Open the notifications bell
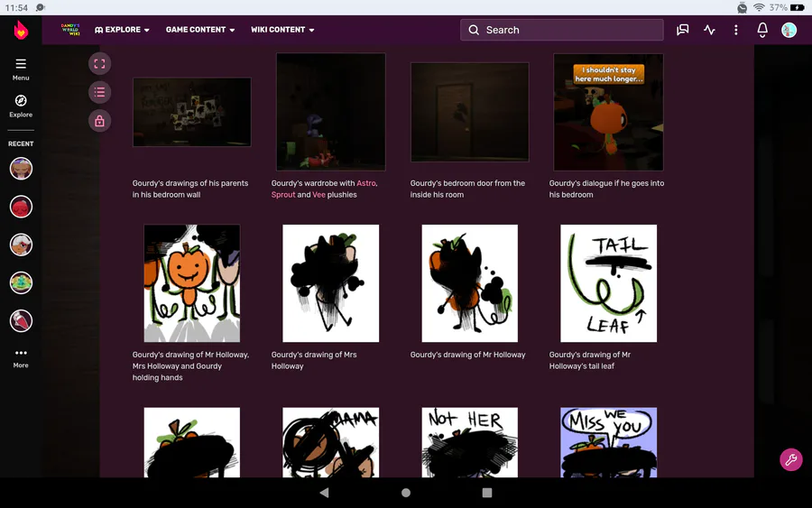Image resolution: width=812 pixels, height=508 pixels. [762, 30]
